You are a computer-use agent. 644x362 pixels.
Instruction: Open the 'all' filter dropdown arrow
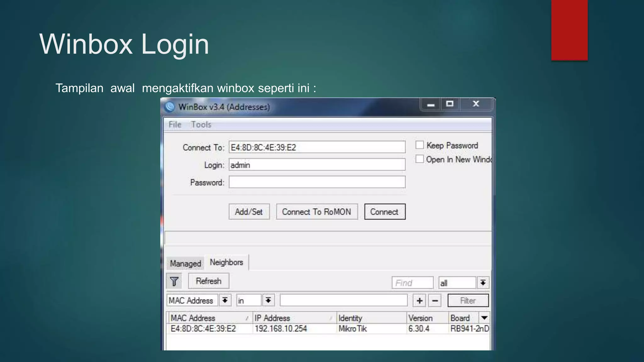(x=483, y=283)
